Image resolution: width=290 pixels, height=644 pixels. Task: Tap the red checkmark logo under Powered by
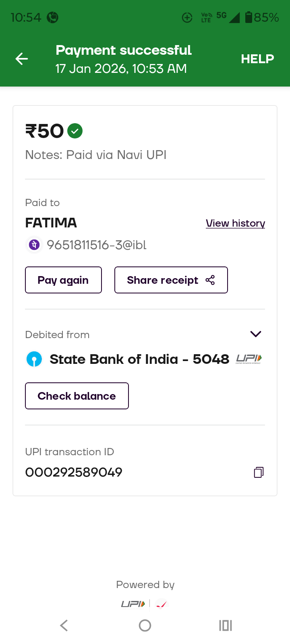point(161,605)
